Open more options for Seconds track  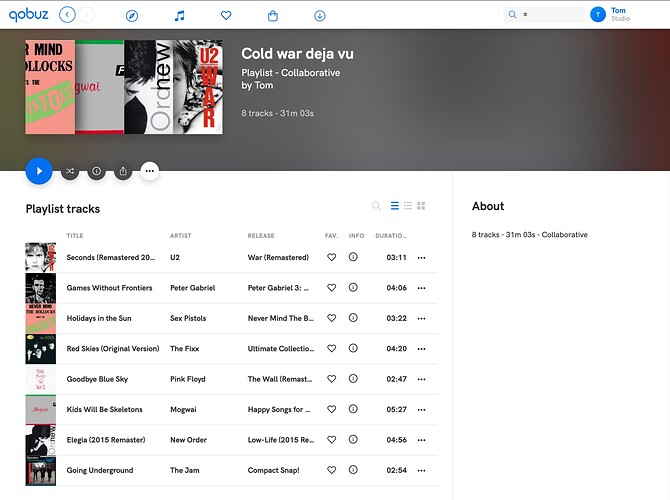(421, 258)
